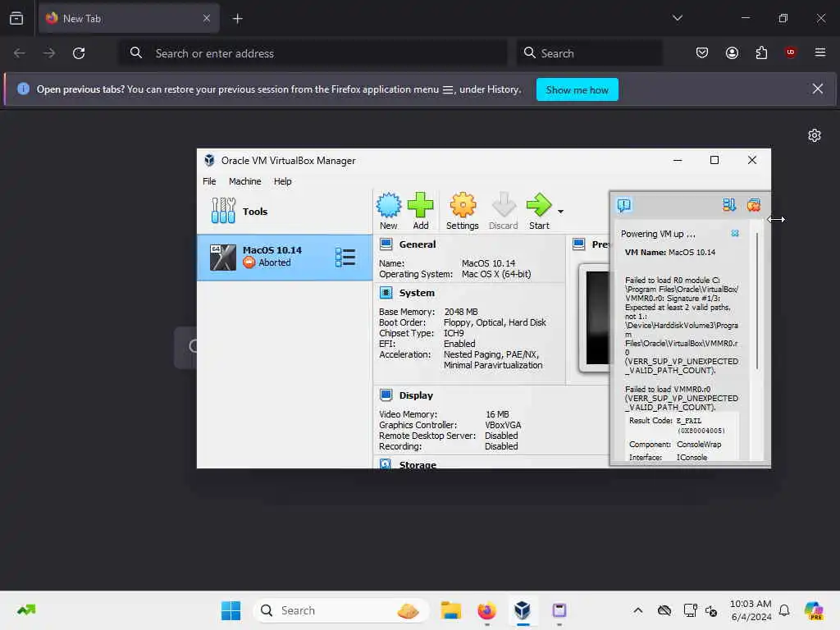Viewport: 840px width, 630px height.
Task: Open the MacOS 10.14 machine menu list icon
Action: point(345,257)
